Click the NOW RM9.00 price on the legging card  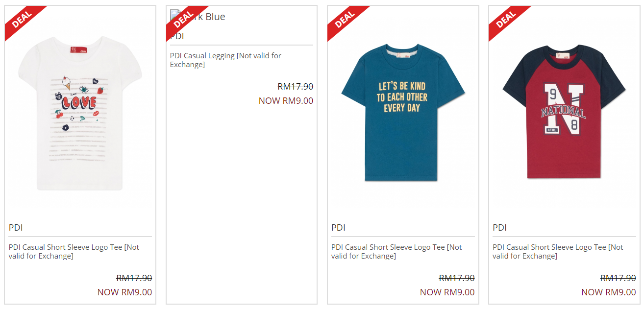pyautogui.click(x=286, y=101)
